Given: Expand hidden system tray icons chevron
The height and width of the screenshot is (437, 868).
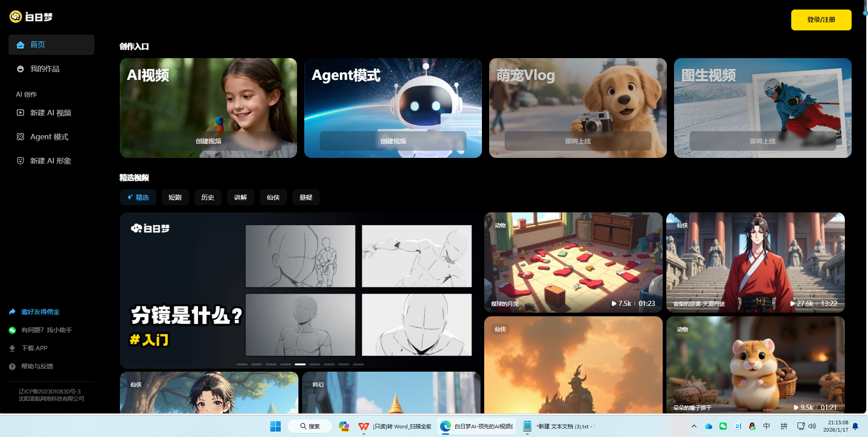Looking at the screenshot, I should click(x=694, y=426).
